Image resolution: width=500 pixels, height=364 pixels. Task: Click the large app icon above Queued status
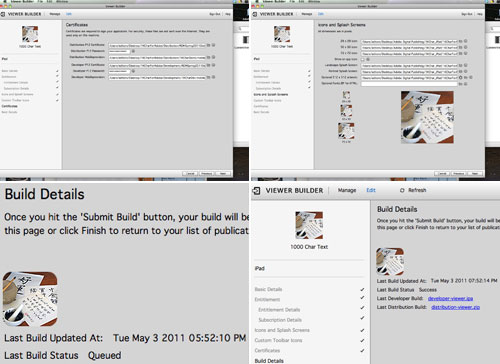click(30, 299)
